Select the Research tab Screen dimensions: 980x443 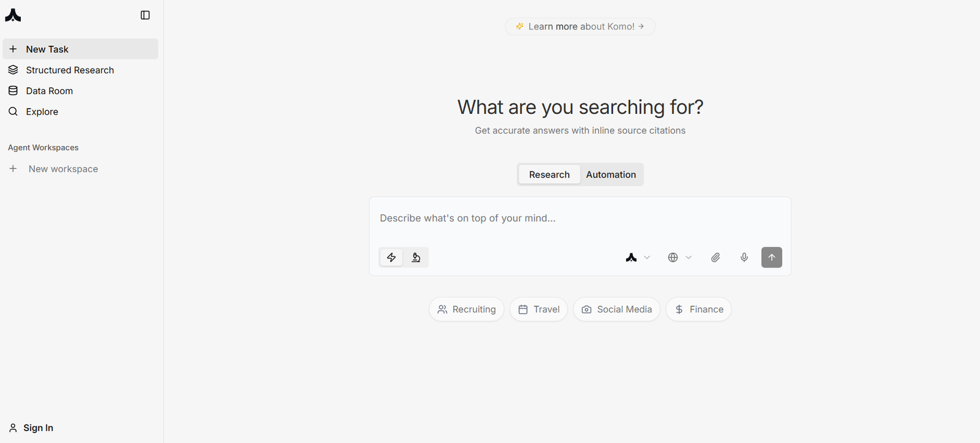[549, 175]
